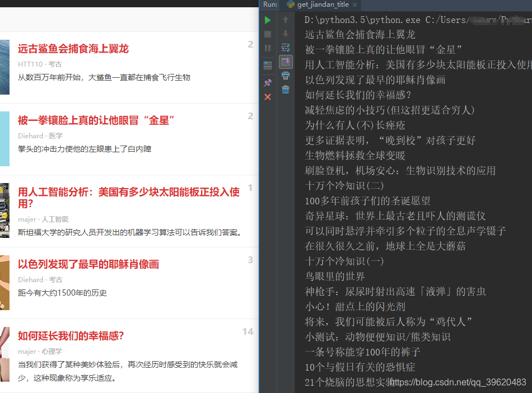Viewport: 532px width, 393px height.
Task: Close the get_jiandan_title tab
Action: tap(355, 4)
